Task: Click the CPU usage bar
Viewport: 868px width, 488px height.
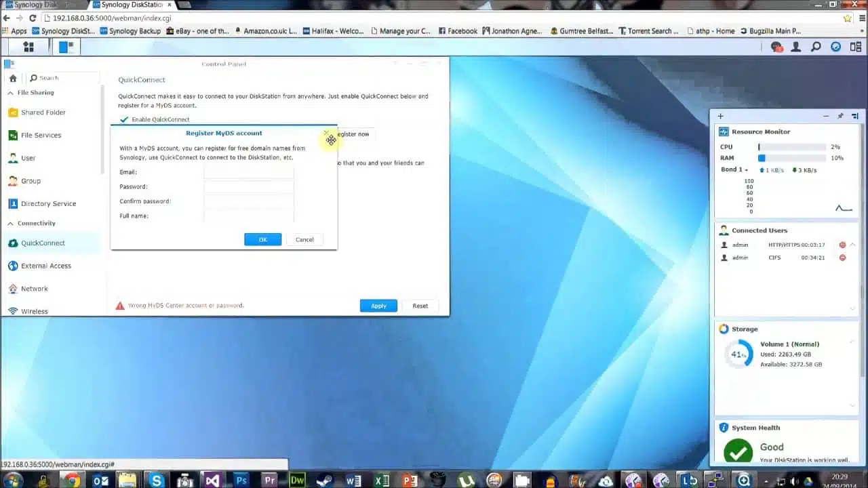Action: click(x=792, y=146)
